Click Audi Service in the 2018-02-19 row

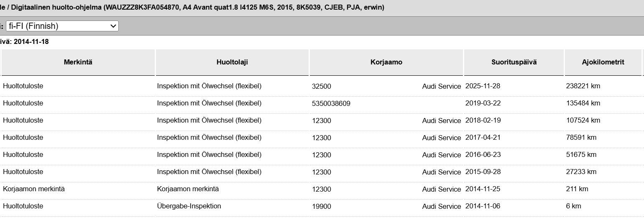pyautogui.click(x=442, y=121)
